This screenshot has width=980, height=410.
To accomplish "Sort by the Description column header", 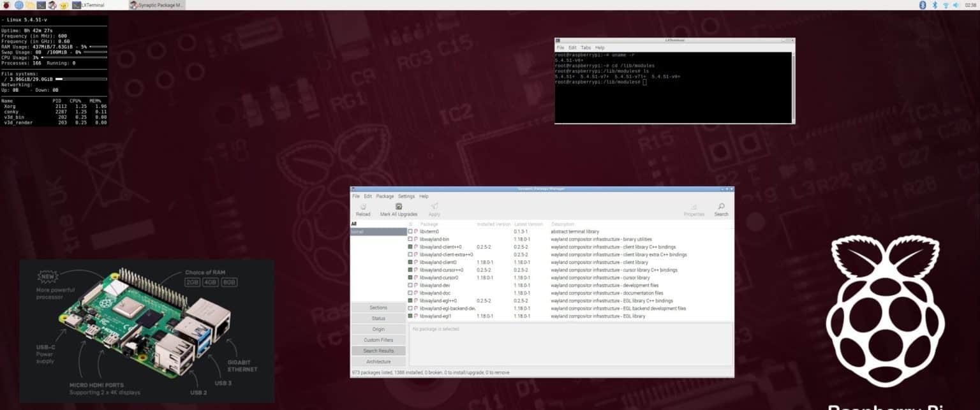I will point(563,224).
